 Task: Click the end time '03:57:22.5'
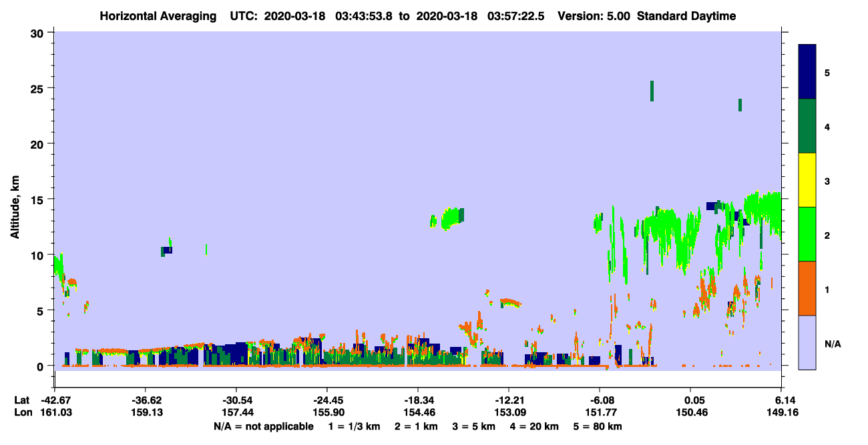[516, 16]
